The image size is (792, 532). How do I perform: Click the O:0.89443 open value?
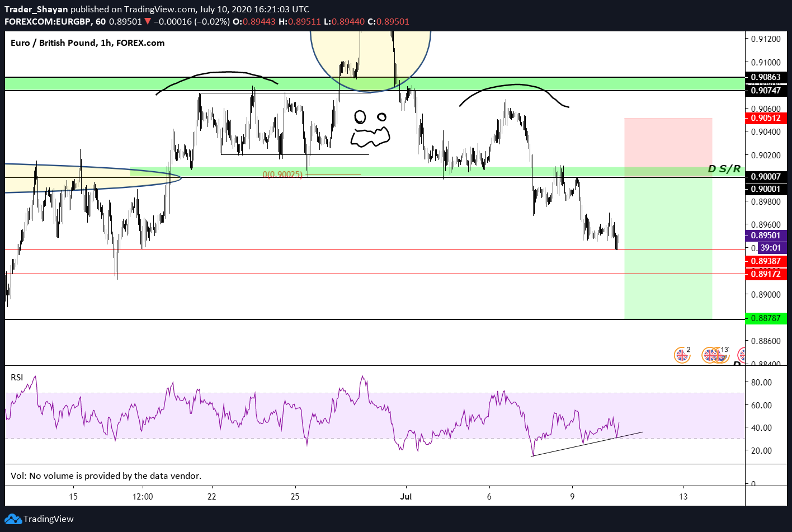[x=254, y=21]
